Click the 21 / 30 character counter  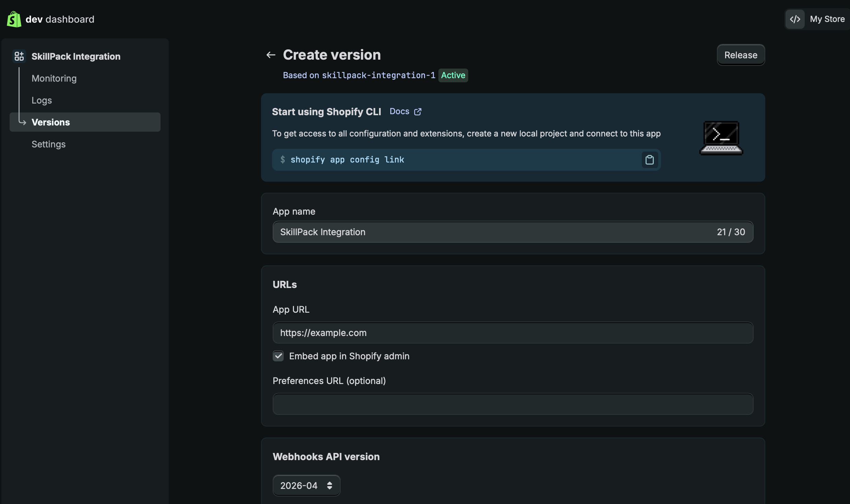tap(731, 232)
